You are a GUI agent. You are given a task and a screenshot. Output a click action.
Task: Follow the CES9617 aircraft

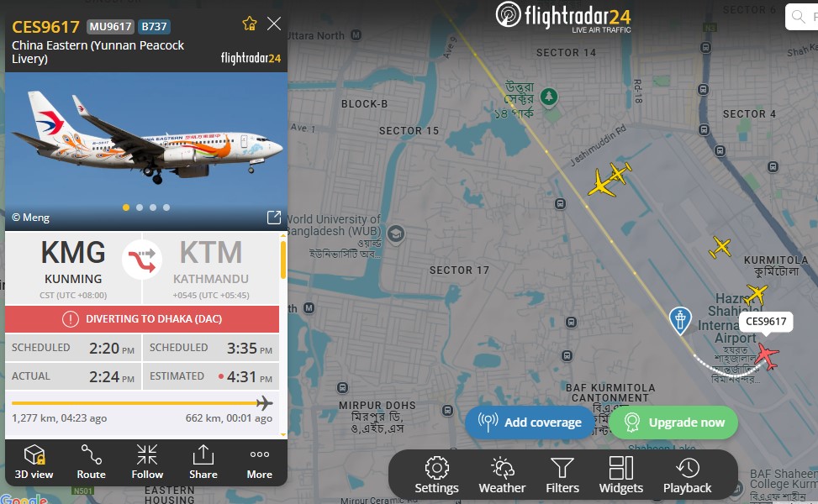[x=147, y=462]
